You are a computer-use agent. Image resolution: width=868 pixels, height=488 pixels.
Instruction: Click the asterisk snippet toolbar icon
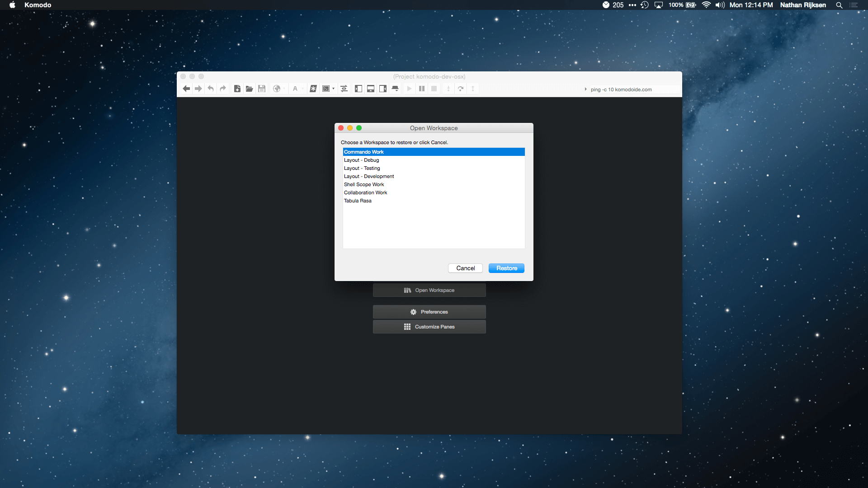(313, 89)
